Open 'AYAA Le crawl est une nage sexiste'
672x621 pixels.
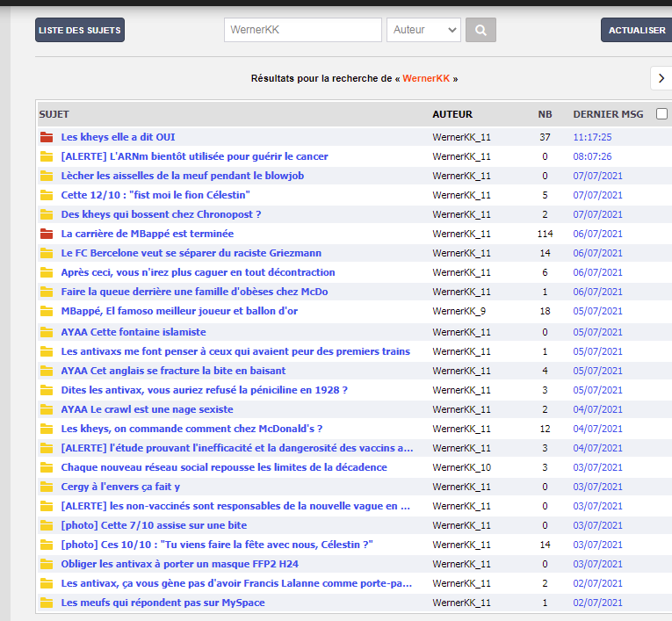tap(147, 409)
